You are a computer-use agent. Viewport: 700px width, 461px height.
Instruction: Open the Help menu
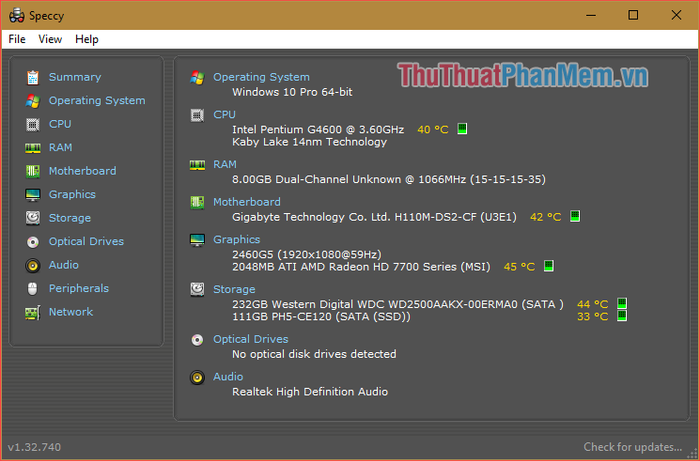(x=87, y=39)
